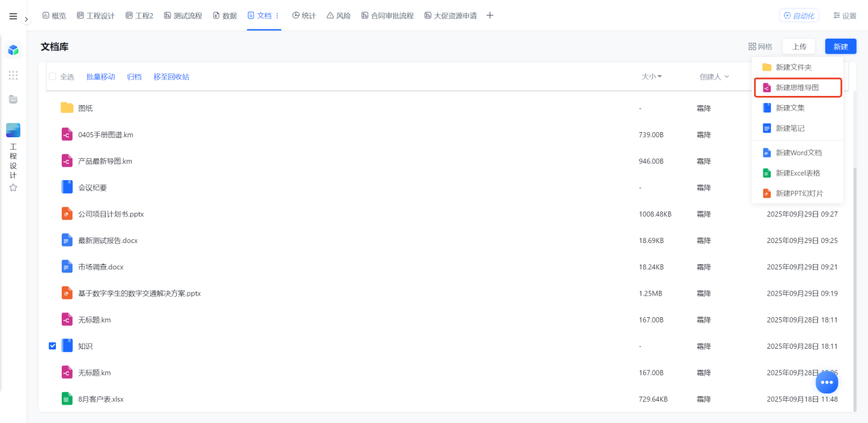Click the vertical scrollbar of file list
868x423 pixels.
(x=855, y=289)
